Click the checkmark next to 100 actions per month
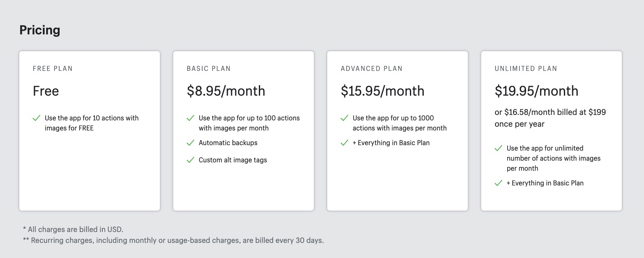The image size is (644, 258). click(x=190, y=118)
